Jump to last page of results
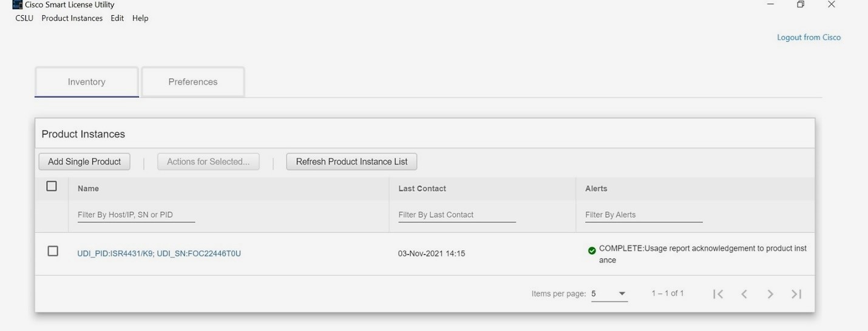Viewport: 868px width, 331px height. point(796,294)
